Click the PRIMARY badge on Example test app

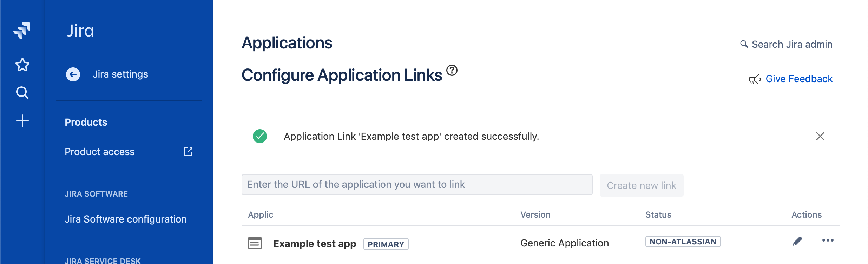click(x=385, y=244)
